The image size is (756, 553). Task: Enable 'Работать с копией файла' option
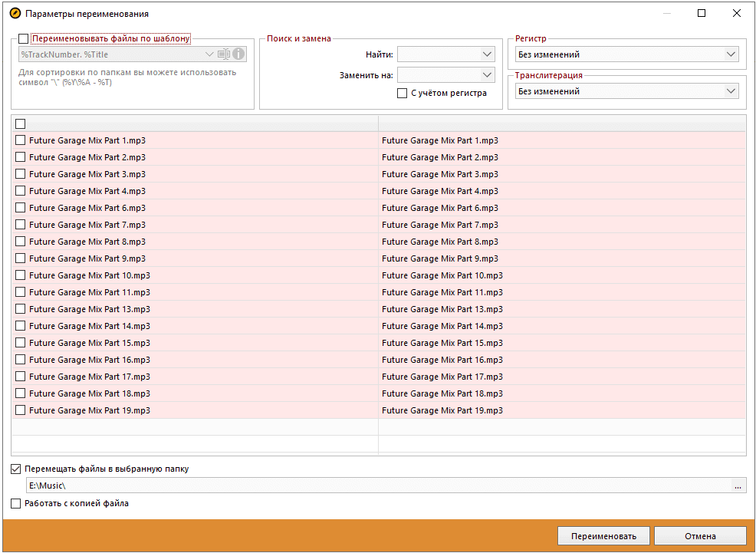pyautogui.click(x=16, y=503)
